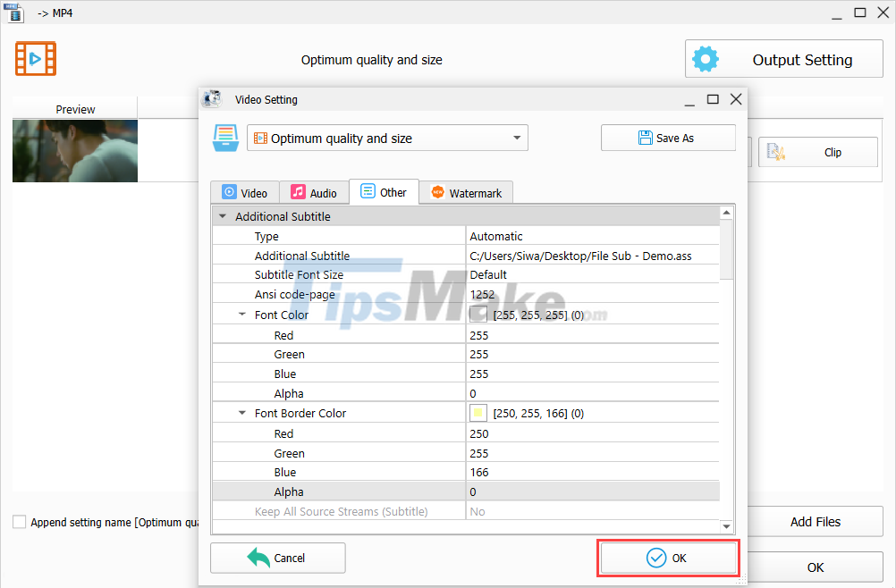Viewport: 896px width, 588px height.
Task: Select the Clip tool icon
Action: click(x=778, y=152)
